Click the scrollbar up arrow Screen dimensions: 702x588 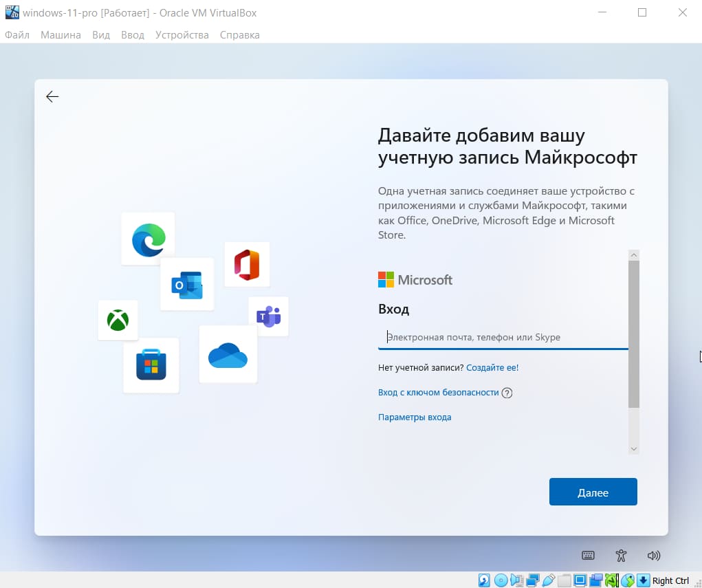633,255
